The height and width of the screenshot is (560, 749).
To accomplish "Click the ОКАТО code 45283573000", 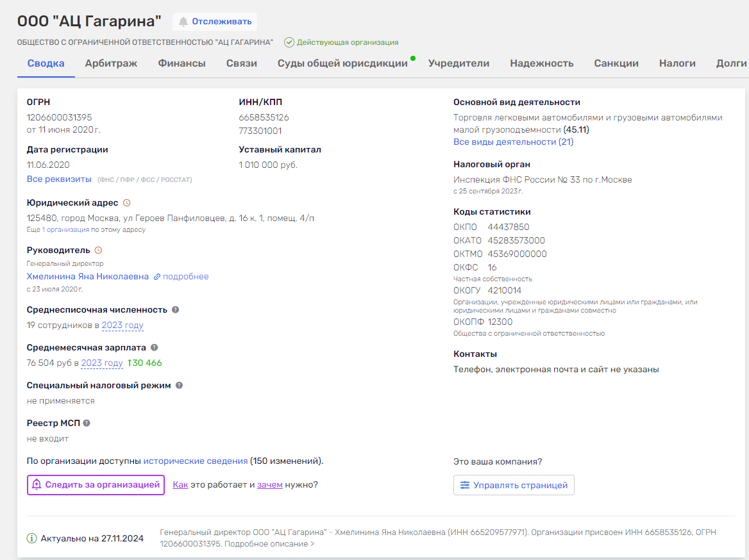I will [516, 240].
